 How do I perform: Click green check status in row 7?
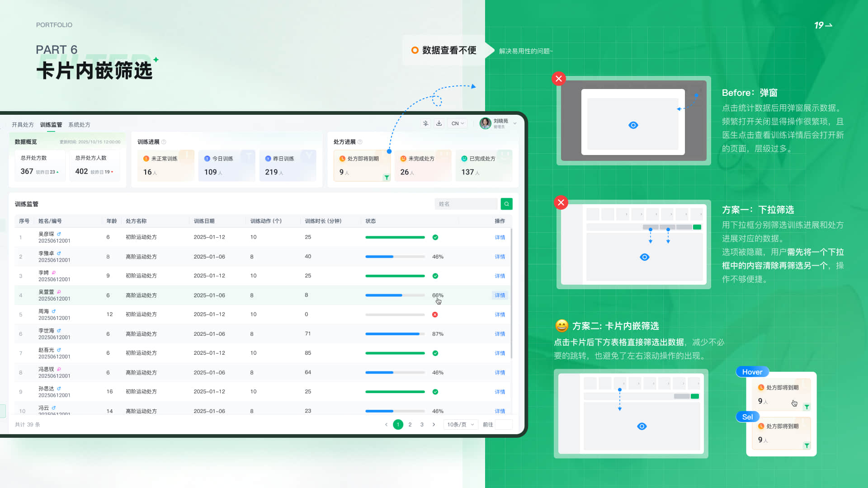435,353
